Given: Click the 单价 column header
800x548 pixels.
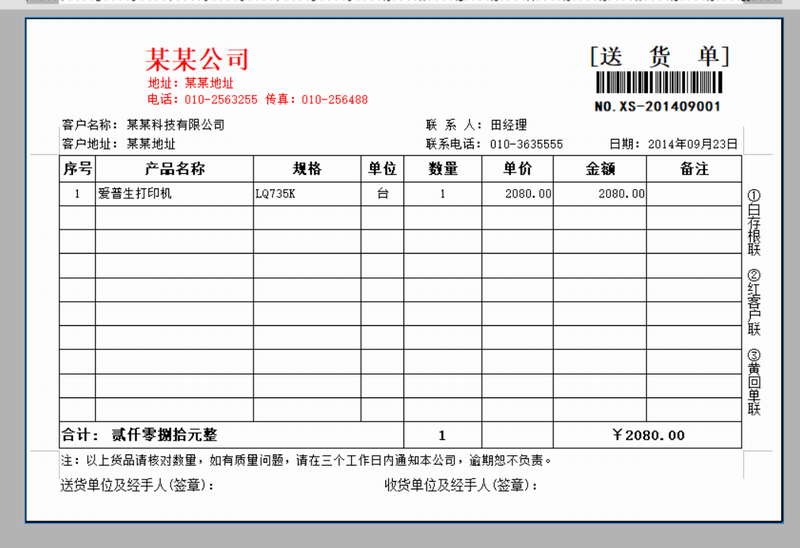Looking at the screenshot, I should [517, 169].
